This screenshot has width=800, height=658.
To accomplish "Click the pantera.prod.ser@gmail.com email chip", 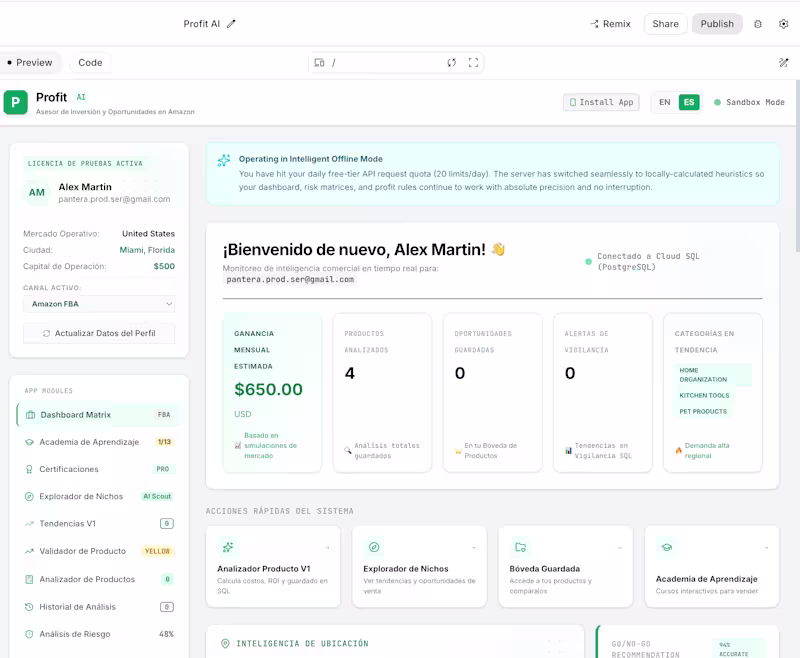I will [x=290, y=280].
